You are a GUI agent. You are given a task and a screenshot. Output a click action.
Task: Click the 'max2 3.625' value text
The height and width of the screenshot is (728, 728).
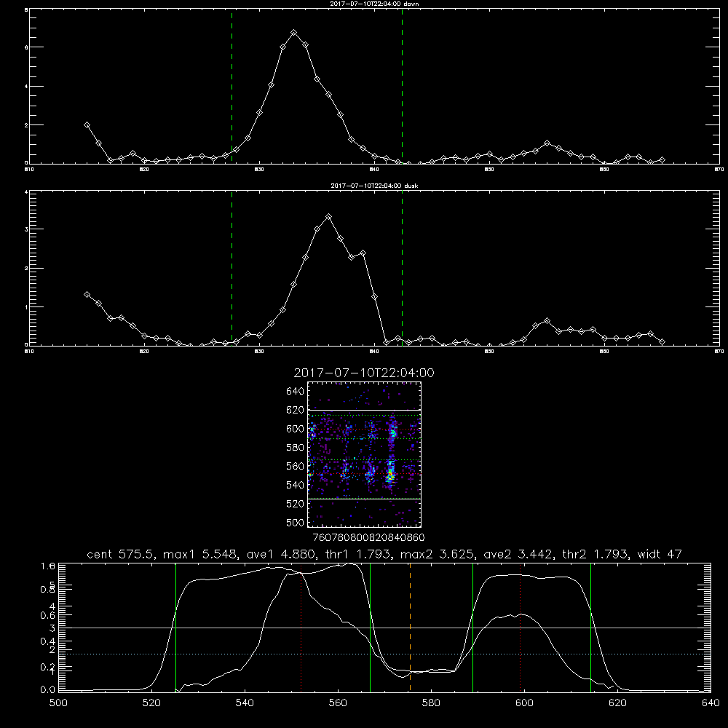pyautogui.click(x=438, y=554)
